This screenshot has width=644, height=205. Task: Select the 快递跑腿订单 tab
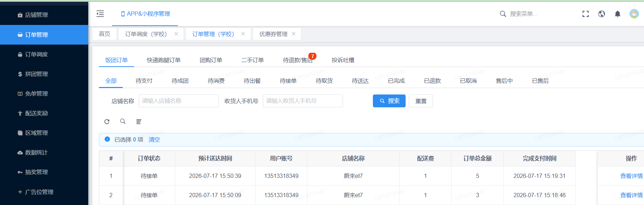164,60
